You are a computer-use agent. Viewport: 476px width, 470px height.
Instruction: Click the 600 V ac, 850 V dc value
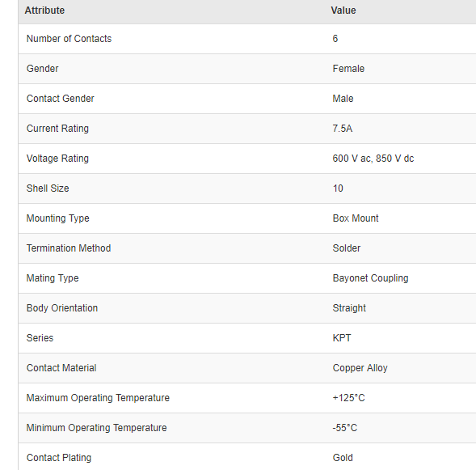click(x=373, y=159)
